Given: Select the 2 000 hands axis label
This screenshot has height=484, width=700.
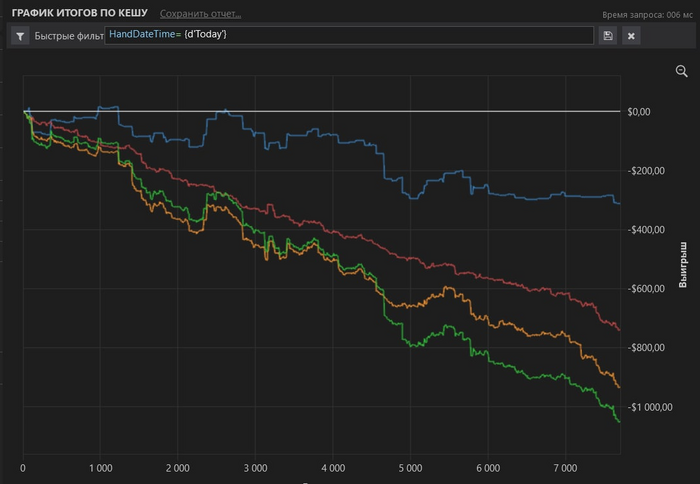Looking at the screenshot, I should click(x=178, y=468).
